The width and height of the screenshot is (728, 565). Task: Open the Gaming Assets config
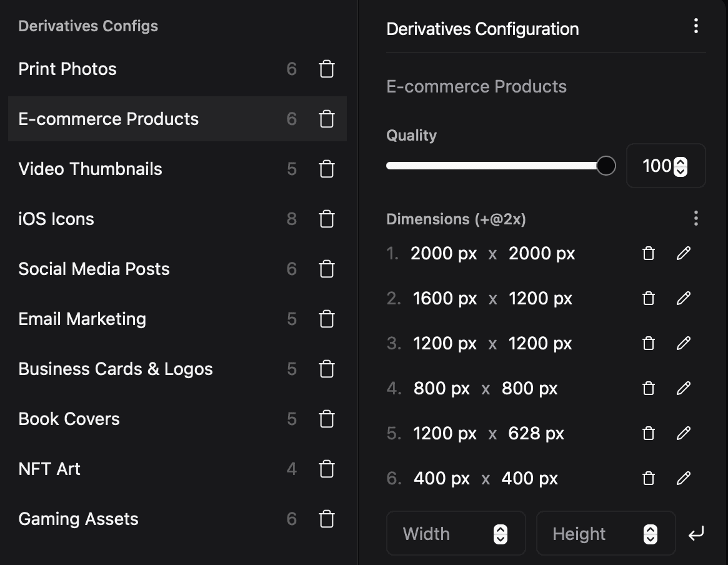(79, 519)
